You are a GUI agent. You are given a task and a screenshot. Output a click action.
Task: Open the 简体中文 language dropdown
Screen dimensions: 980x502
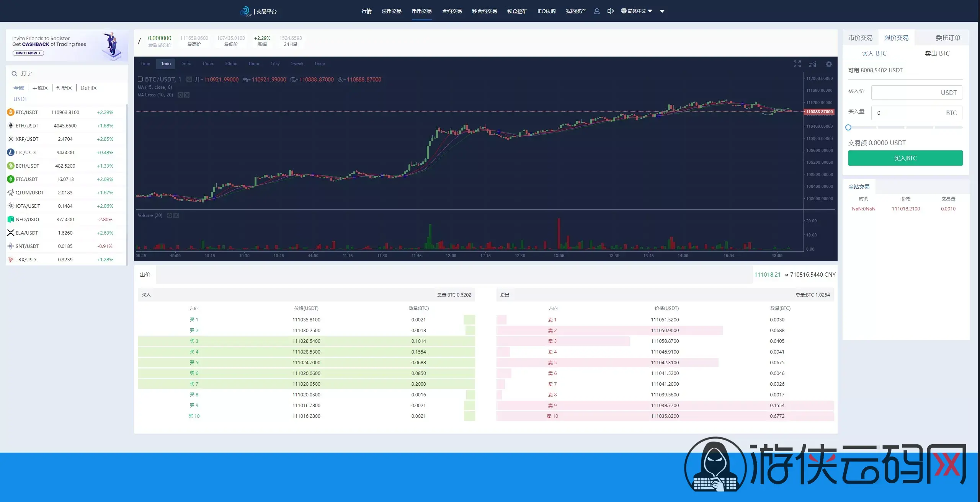tap(636, 11)
